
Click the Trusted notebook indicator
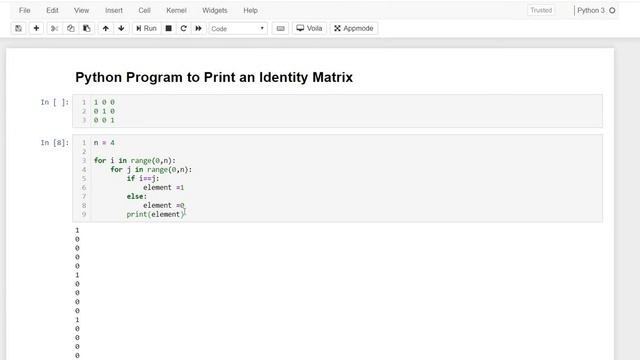tap(541, 10)
